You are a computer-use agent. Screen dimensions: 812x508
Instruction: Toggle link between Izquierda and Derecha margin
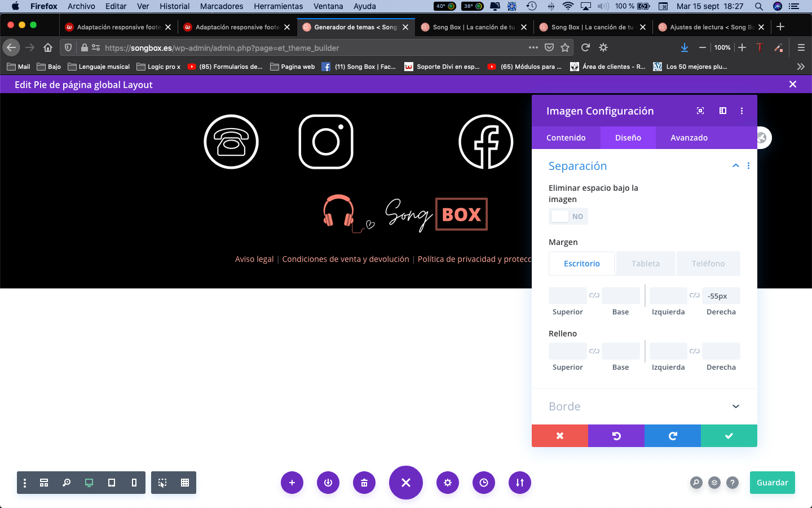coord(695,295)
